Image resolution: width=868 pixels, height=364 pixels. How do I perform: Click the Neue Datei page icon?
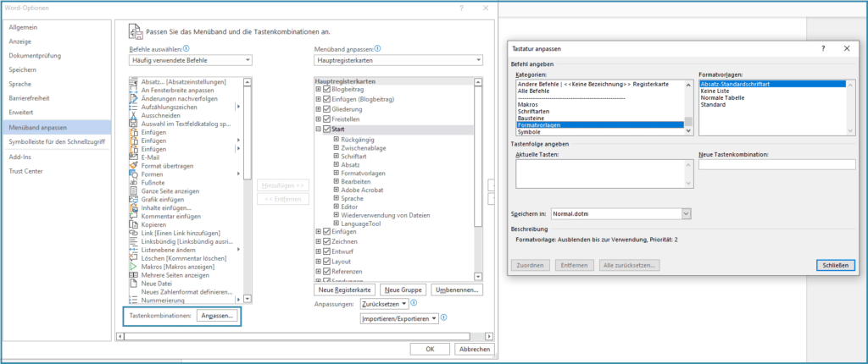(133, 282)
